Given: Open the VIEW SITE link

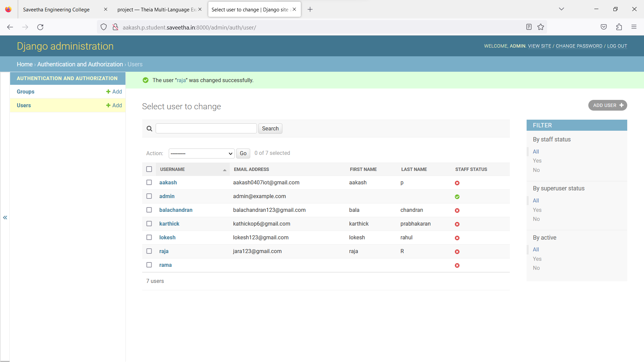Looking at the screenshot, I should [x=539, y=46].
